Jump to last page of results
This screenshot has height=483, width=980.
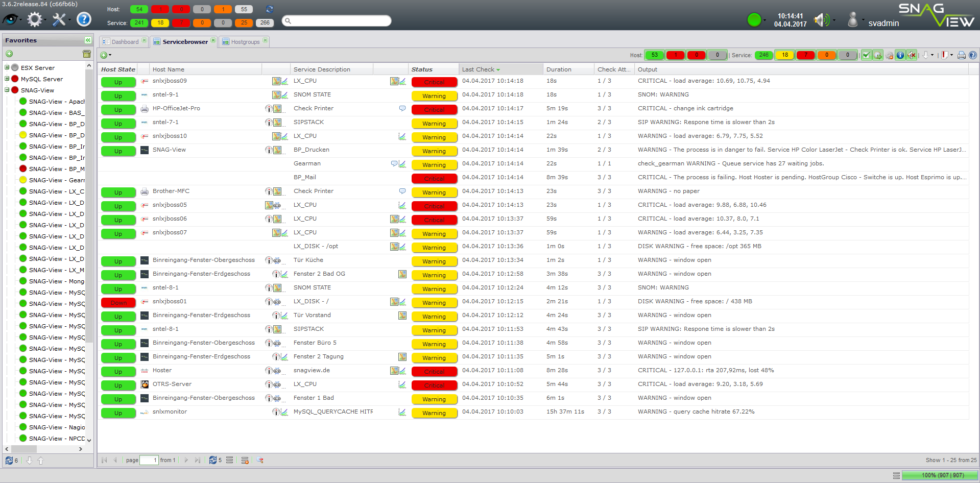point(198,460)
